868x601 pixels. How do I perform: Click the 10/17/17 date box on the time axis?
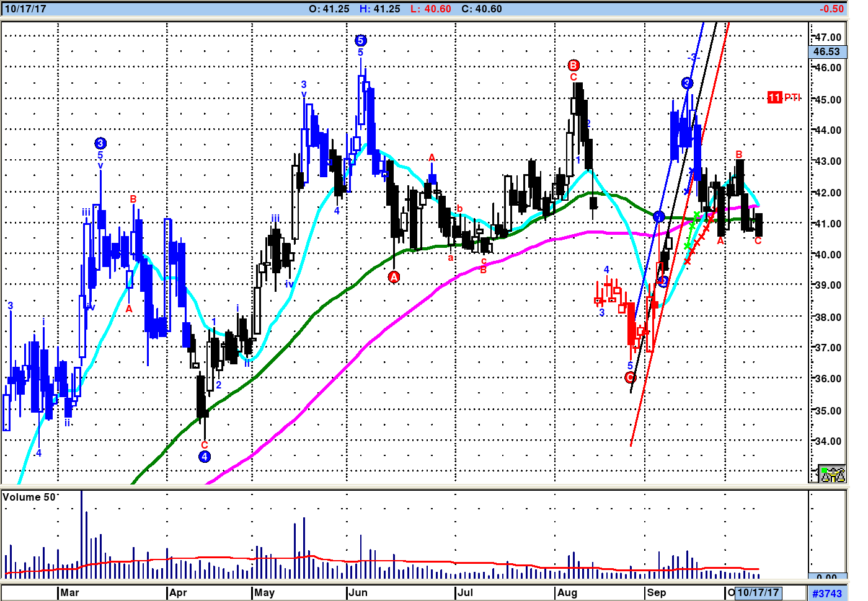758,592
